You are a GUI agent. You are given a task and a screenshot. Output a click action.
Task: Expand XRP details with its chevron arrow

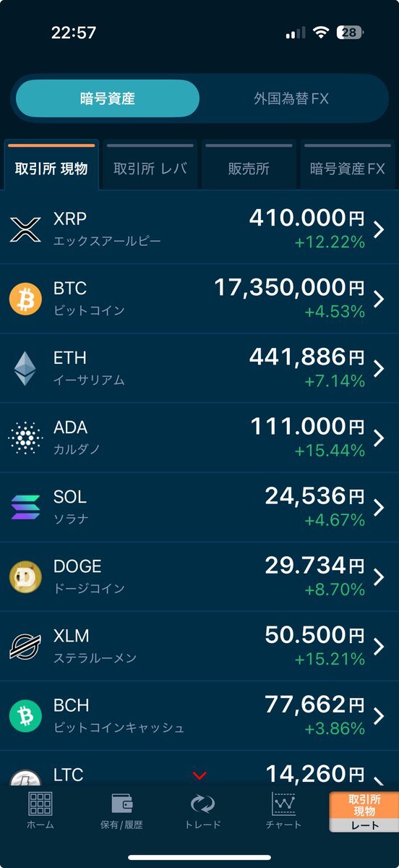379,230
